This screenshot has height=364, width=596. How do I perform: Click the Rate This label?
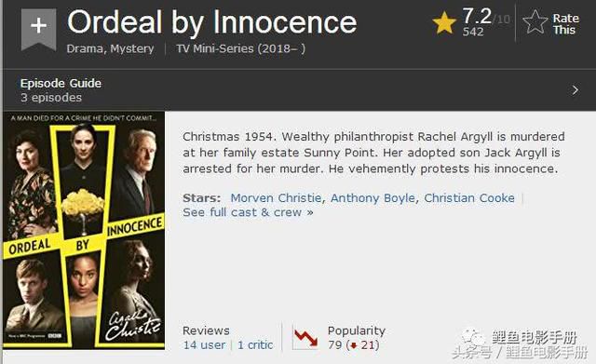pos(566,24)
